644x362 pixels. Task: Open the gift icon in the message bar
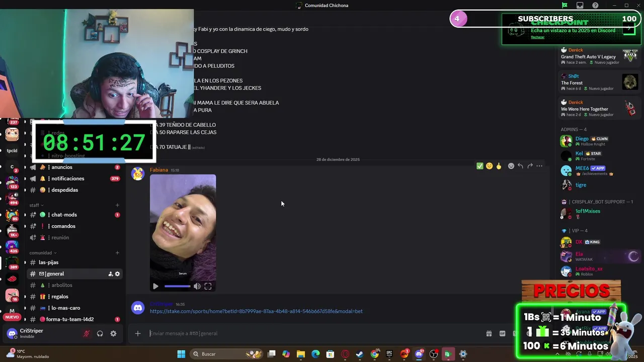click(x=489, y=333)
